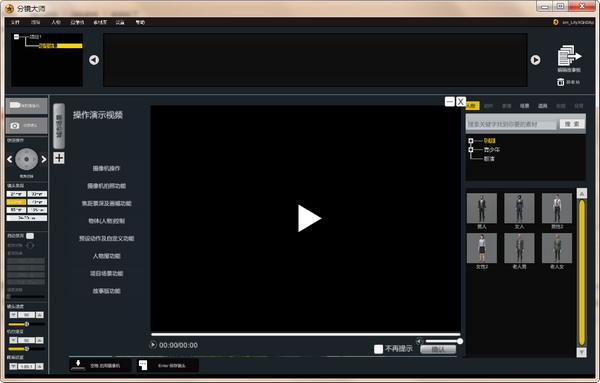Close the demo video with the X icon
This screenshot has height=383, width=600.
(461, 102)
